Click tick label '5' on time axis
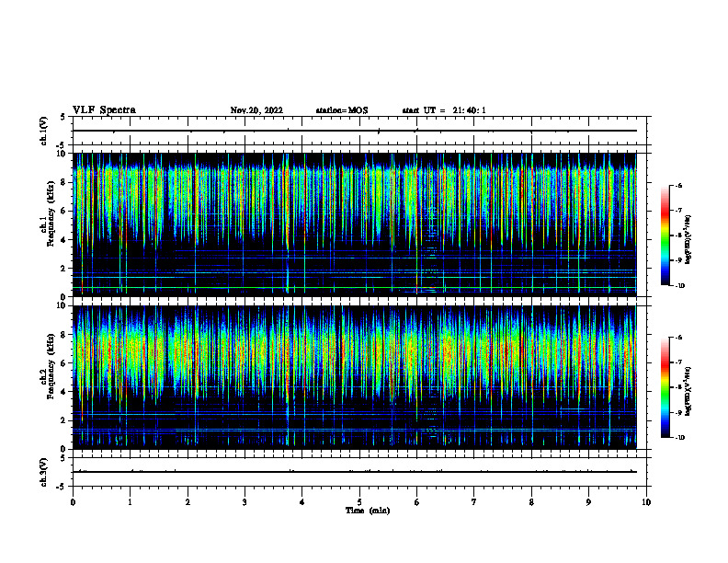Image resolution: width=728 pixels, height=563 pixels. (x=359, y=502)
